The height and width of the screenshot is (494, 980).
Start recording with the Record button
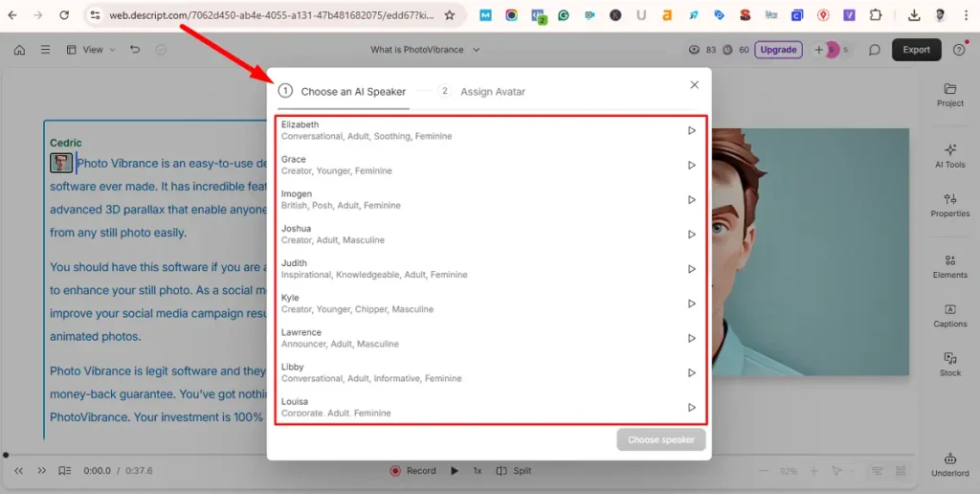[413, 471]
